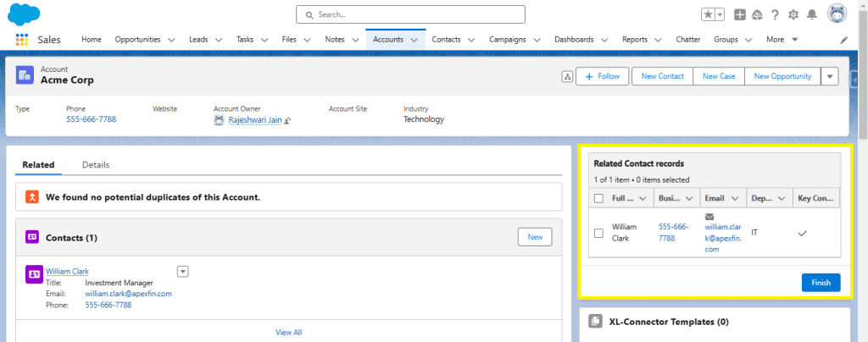
Task: Expand the Contacts nav dropdown
Action: (471, 40)
